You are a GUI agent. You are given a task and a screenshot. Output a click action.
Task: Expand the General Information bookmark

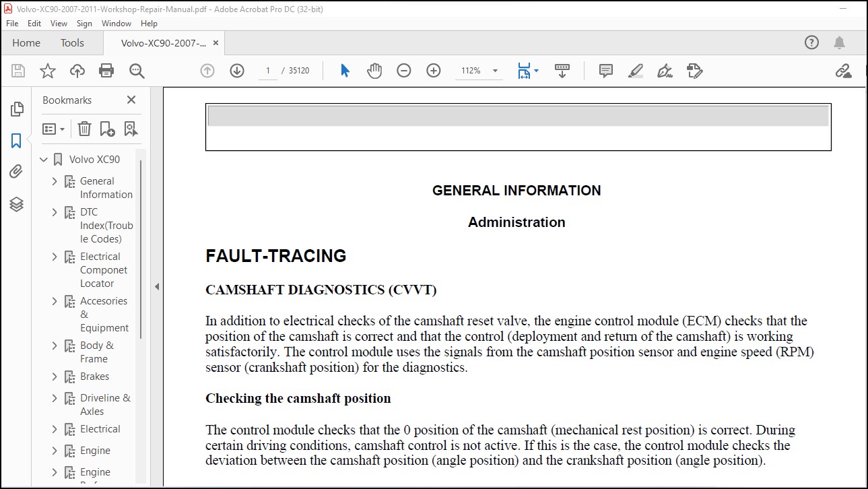tap(55, 181)
